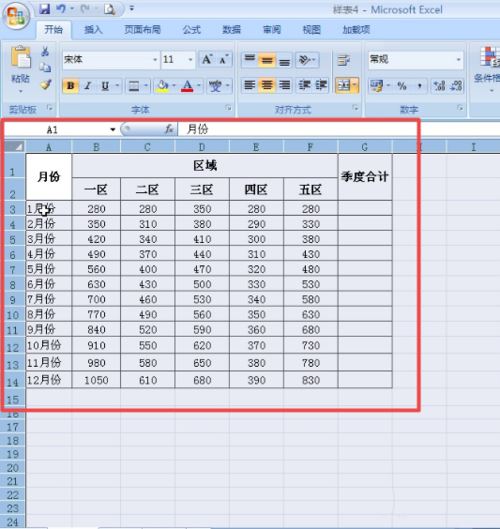The width and height of the screenshot is (500, 529).
Task: Click the Print Preview icon in quick access toolbar
Action: (110, 9)
